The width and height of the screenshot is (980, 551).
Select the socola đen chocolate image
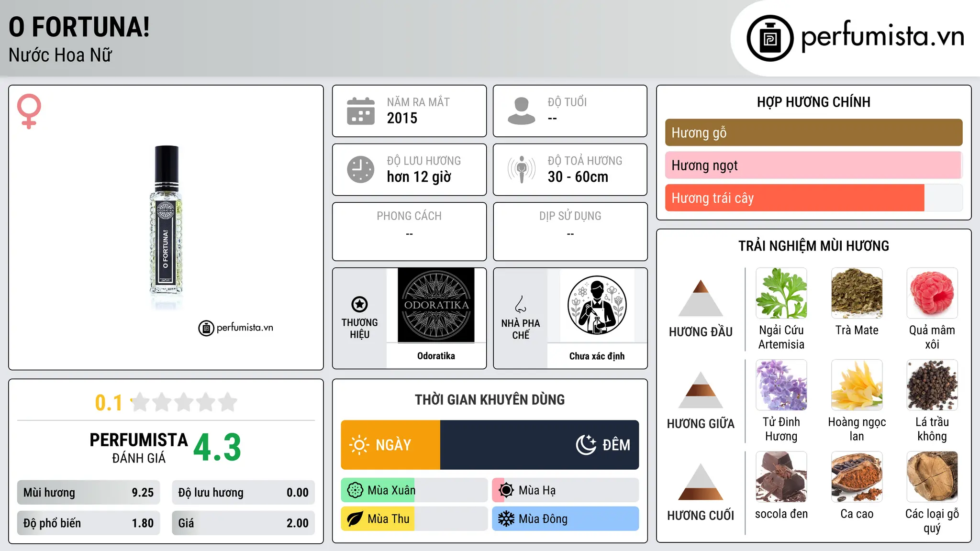pyautogui.click(x=781, y=477)
